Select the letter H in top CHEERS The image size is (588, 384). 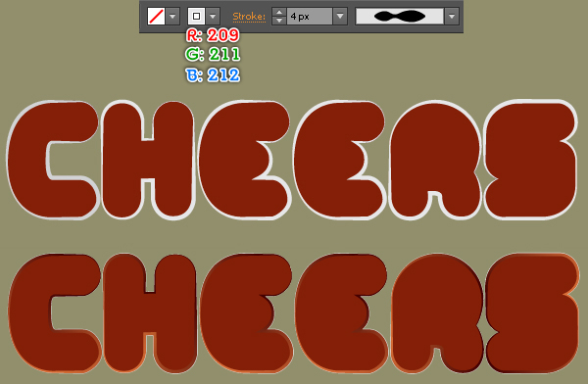point(148,160)
